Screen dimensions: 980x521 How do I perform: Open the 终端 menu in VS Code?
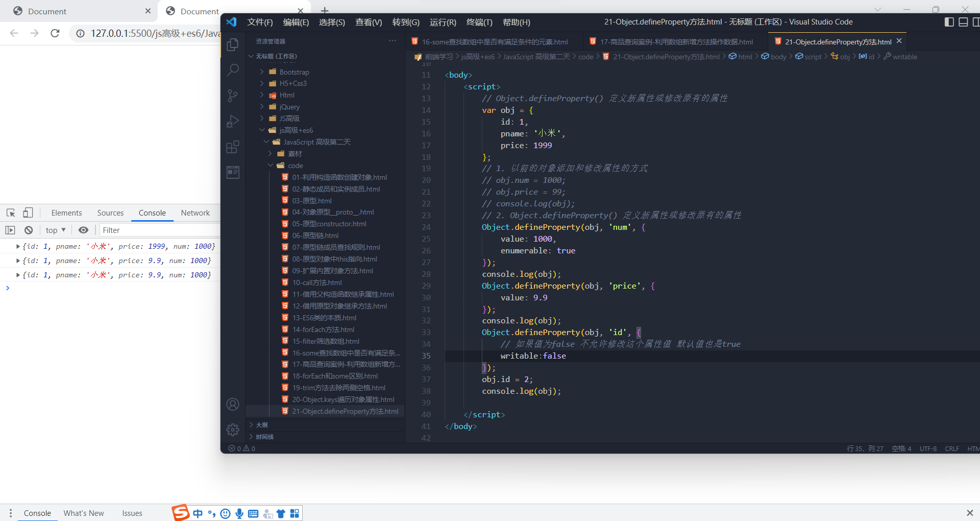tap(478, 22)
